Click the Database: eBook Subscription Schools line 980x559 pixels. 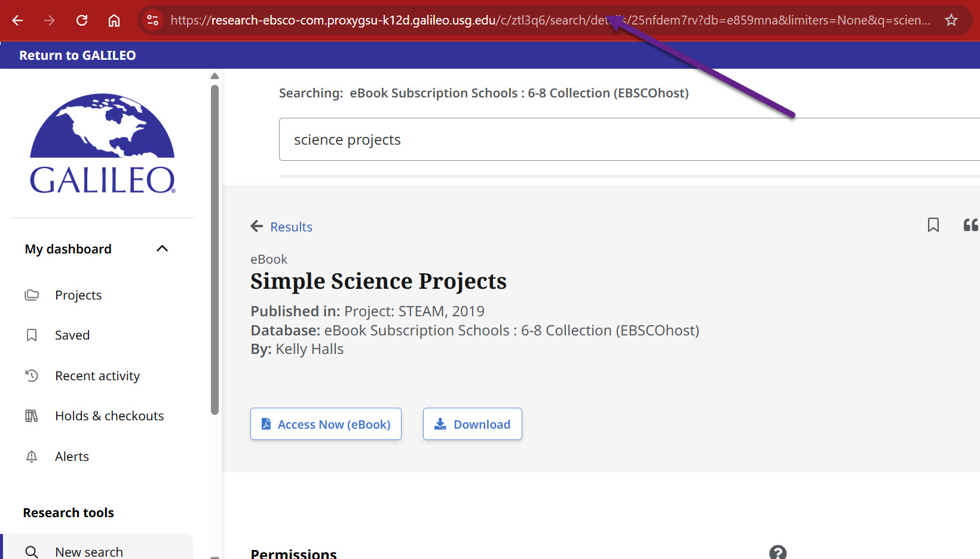point(475,331)
